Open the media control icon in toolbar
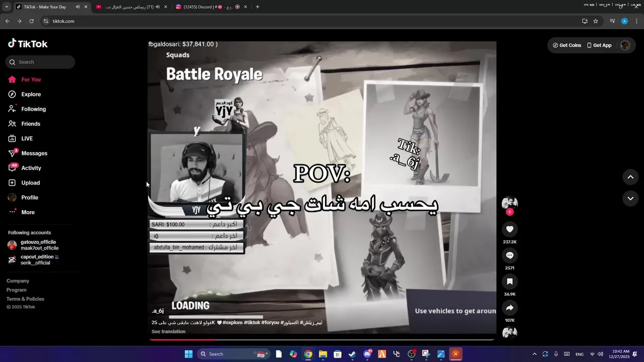 (x=612, y=21)
